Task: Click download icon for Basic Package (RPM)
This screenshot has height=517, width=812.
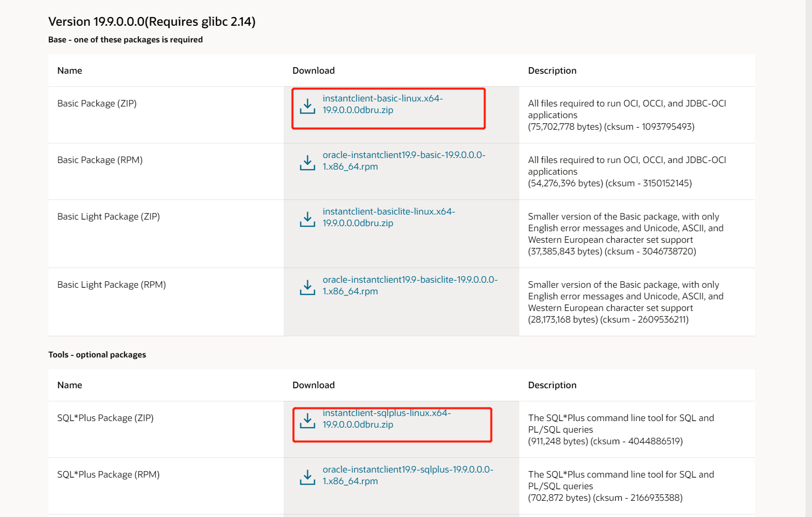Action: (307, 163)
